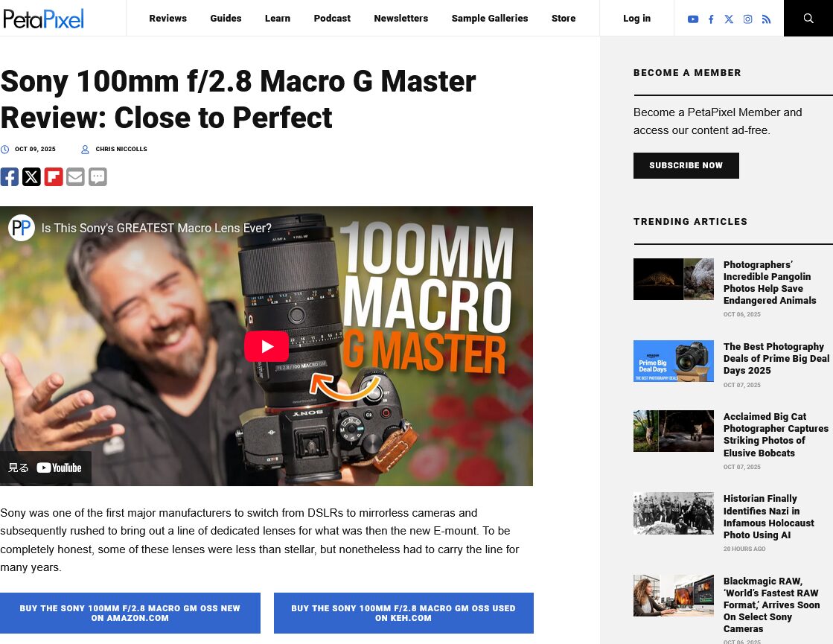Image resolution: width=833 pixels, height=644 pixels.
Task: Open the Reviews menu item
Action: click(168, 18)
